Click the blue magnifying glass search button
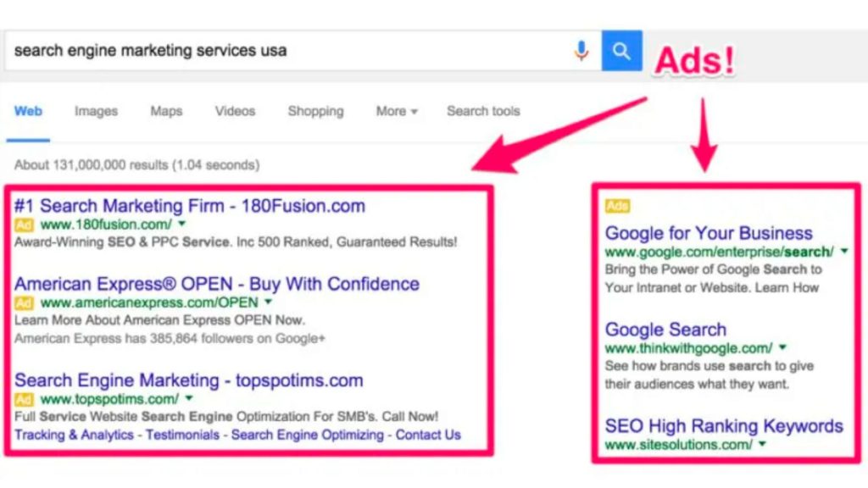The width and height of the screenshot is (868, 488). pyautogui.click(x=621, y=50)
